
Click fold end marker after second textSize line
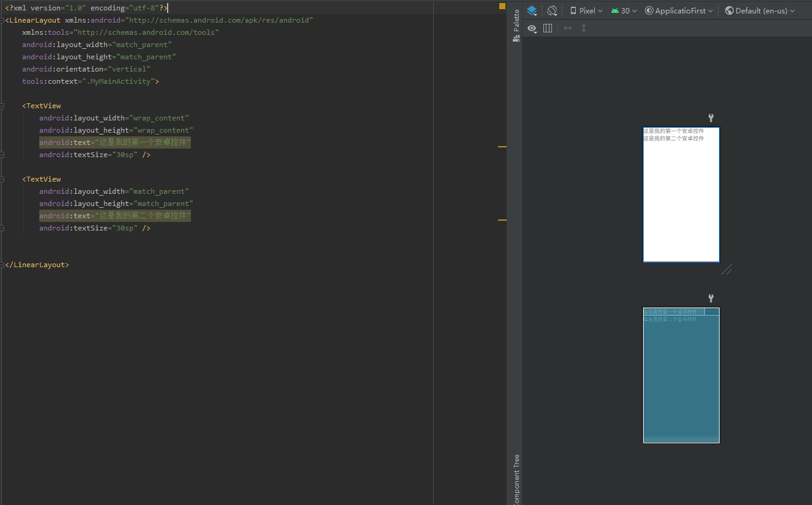2,228
